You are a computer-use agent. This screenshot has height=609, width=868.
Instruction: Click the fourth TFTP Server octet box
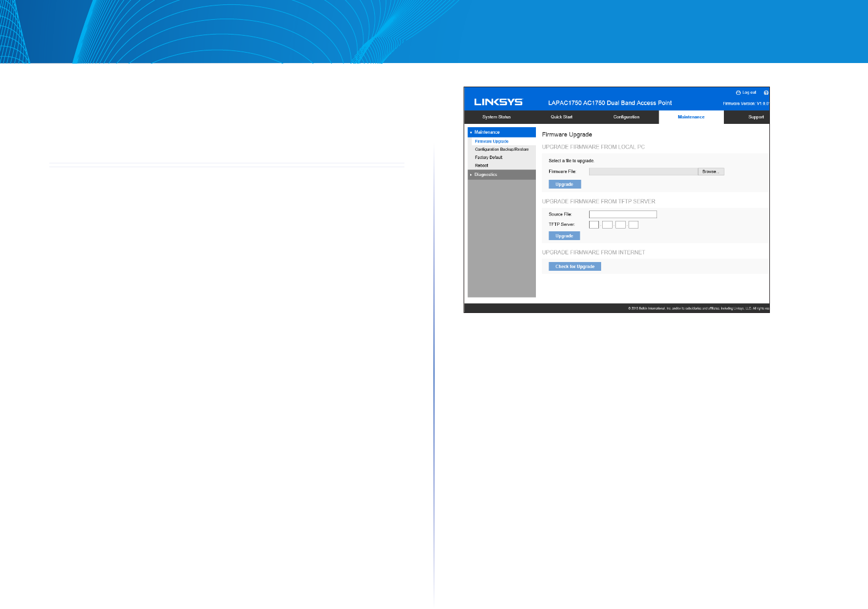point(633,225)
